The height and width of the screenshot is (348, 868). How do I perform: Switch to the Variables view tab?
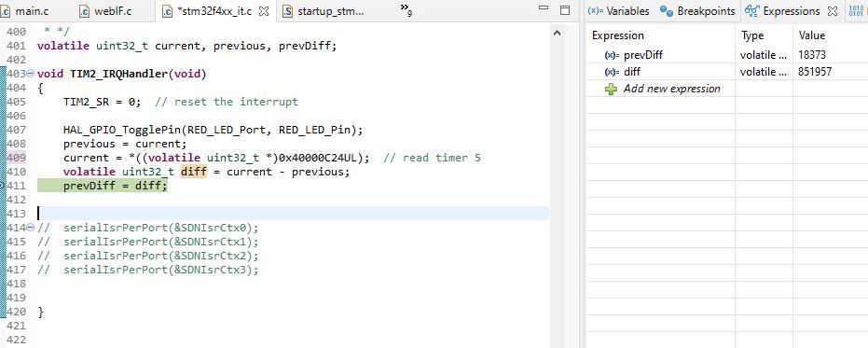[618, 11]
